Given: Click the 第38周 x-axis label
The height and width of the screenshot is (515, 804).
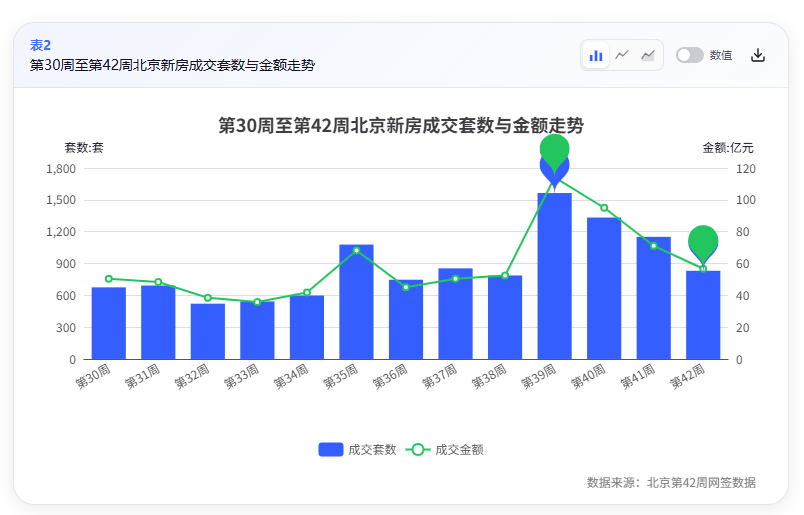Looking at the screenshot, I should [x=489, y=377].
